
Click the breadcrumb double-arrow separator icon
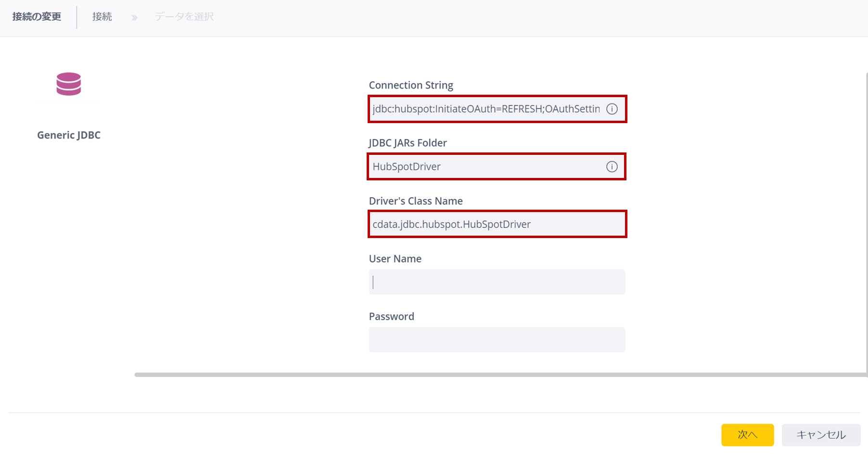pos(134,18)
